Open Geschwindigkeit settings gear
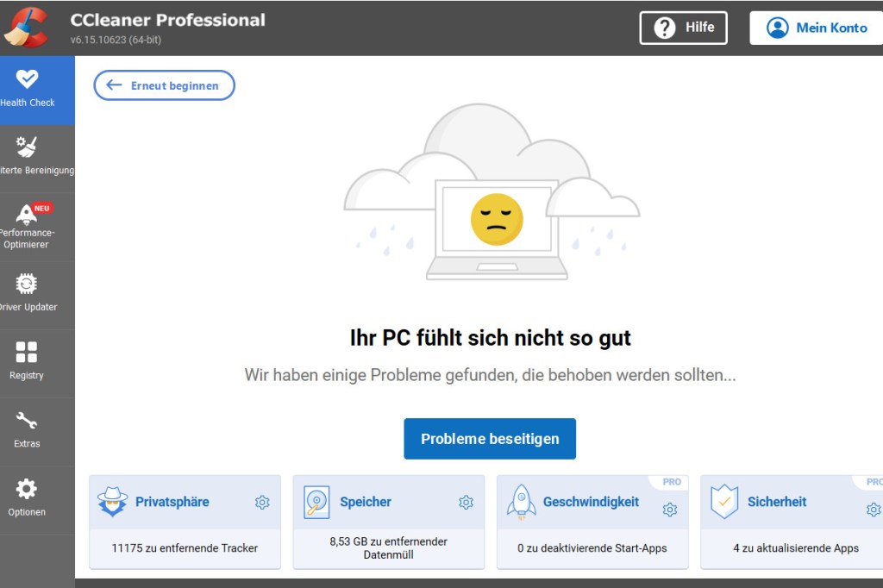This screenshot has height=588, width=883. [x=669, y=510]
